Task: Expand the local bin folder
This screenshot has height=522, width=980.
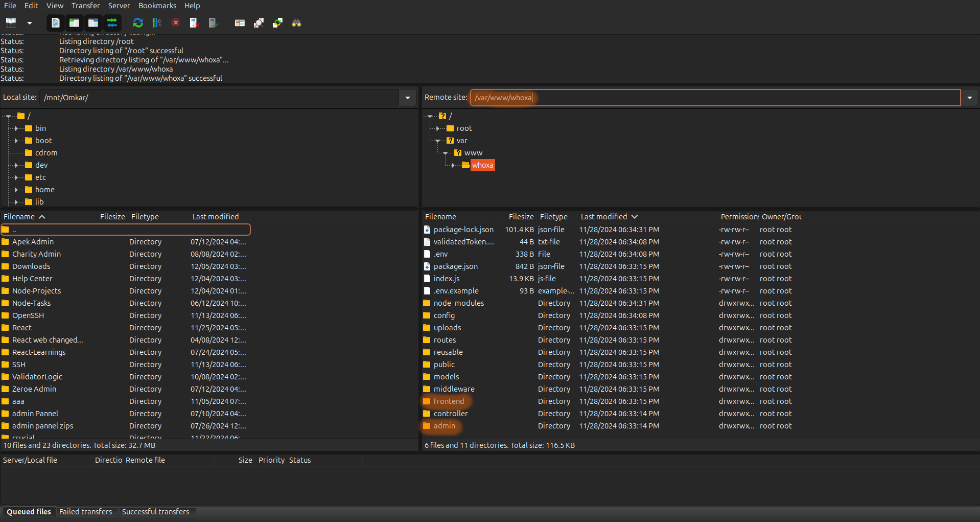Action: 16,128
